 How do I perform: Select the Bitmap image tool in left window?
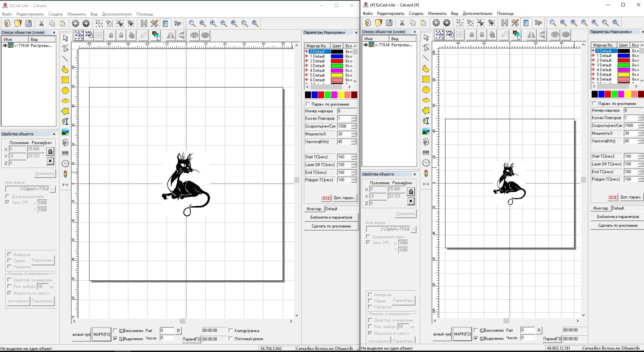[x=65, y=132]
